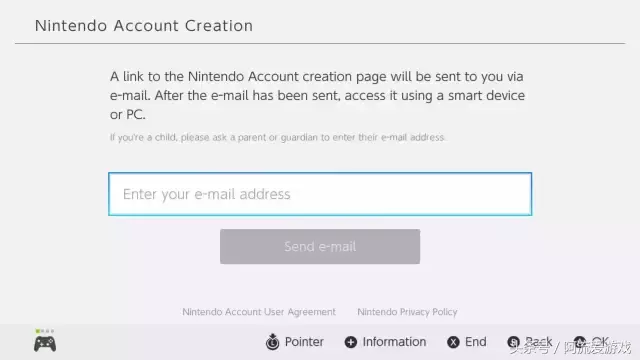Click the plus Information icon
The width and height of the screenshot is (640, 360).
tap(351, 342)
